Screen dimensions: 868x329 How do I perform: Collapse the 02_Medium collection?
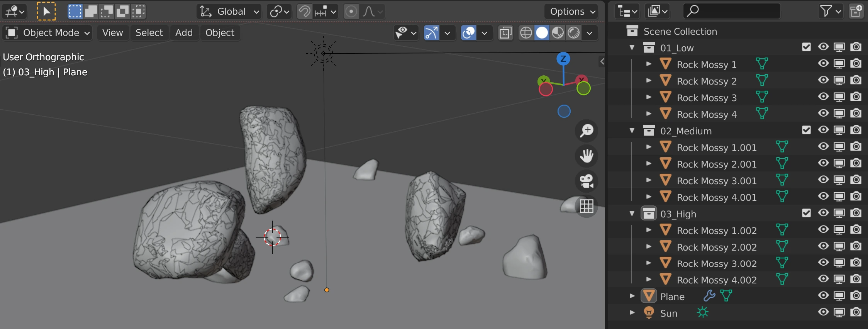point(632,131)
